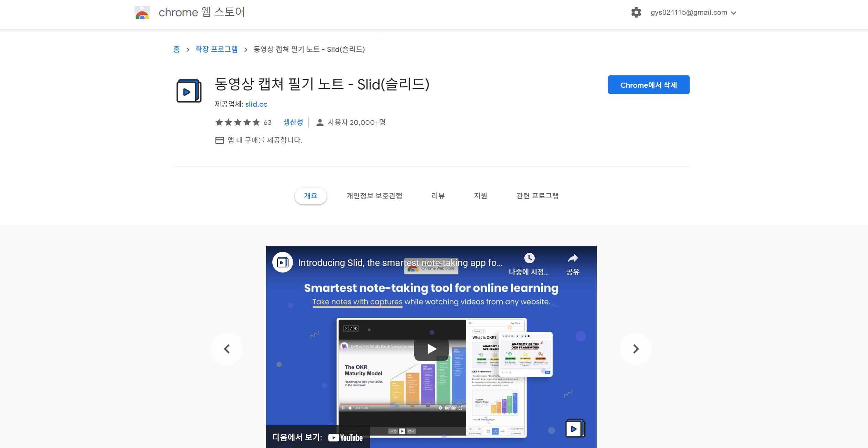Switch to the 리뷰 tab

438,196
